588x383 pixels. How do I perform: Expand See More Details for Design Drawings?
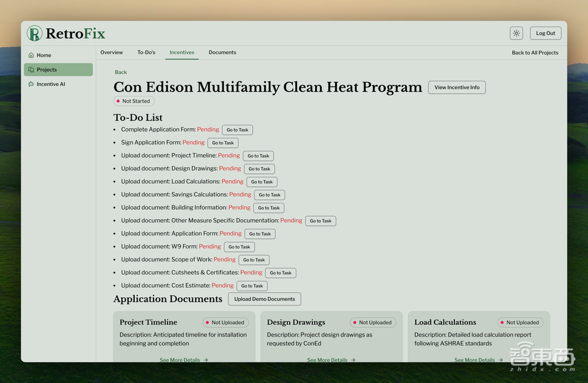coord(331,360)
